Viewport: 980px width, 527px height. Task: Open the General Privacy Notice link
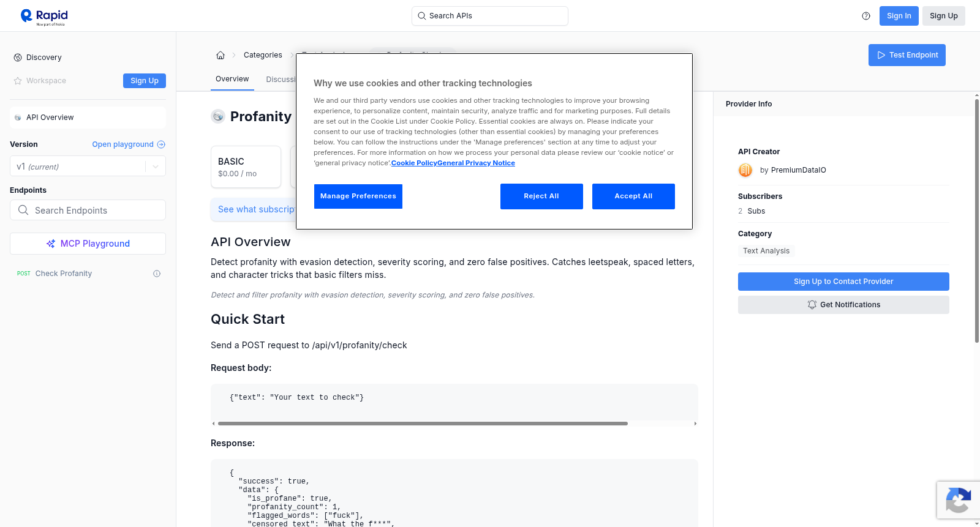click(x=476, y=163)
